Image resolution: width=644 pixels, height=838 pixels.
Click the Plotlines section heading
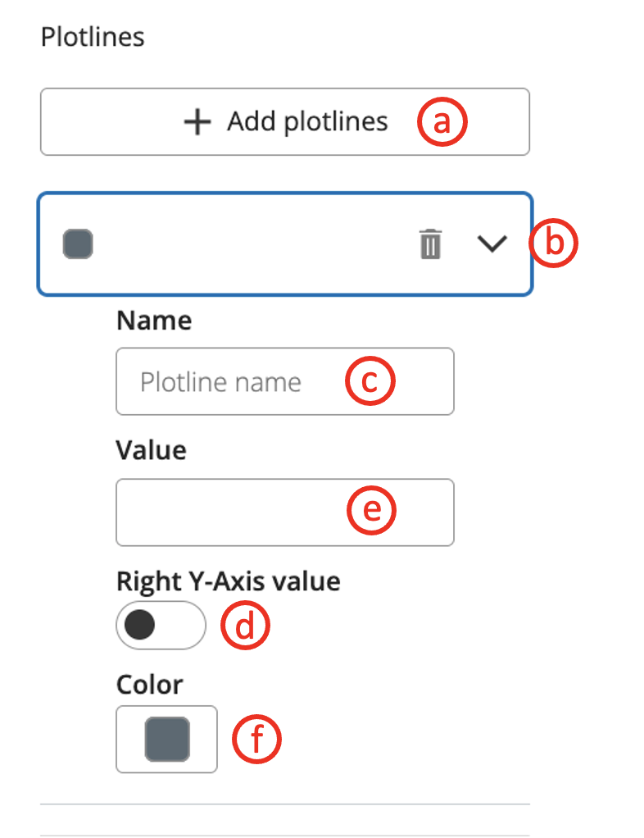pos(93,37)
